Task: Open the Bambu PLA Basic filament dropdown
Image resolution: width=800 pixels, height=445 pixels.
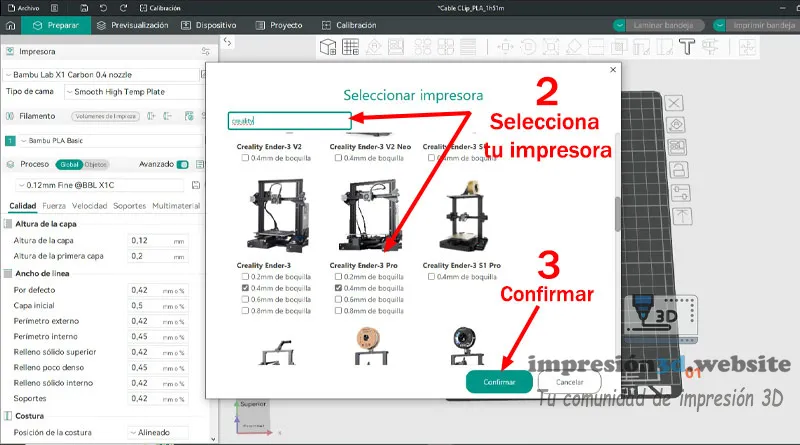Action: click(x=110, y=140)
